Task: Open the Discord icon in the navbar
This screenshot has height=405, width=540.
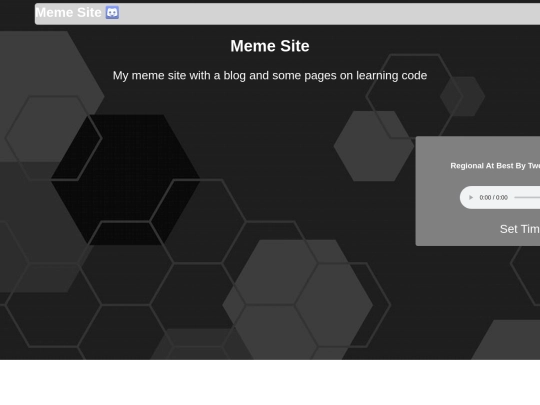Action: click(x=112, y=12)
